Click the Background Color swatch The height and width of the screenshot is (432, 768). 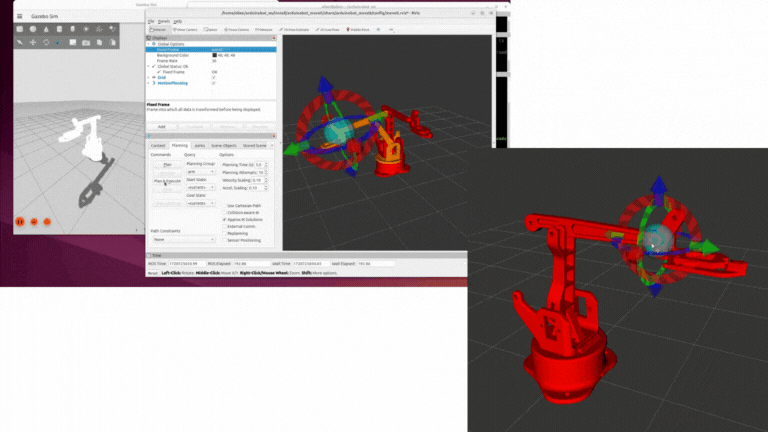[214, 55]
